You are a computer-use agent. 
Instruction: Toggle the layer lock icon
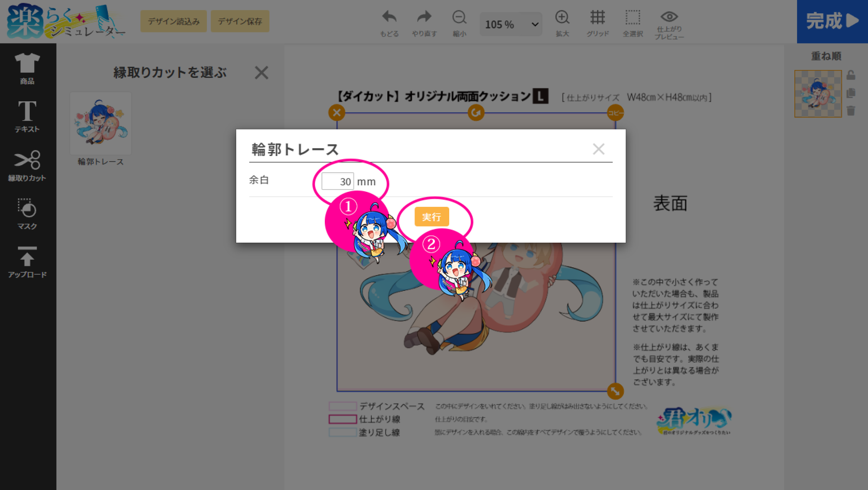click(x=851, y=75)
